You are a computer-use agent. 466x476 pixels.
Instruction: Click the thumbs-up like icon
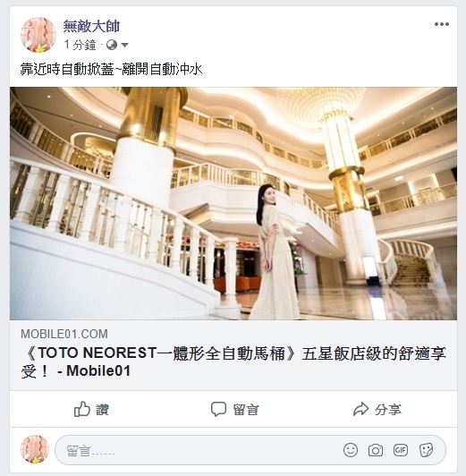[82, 409]
